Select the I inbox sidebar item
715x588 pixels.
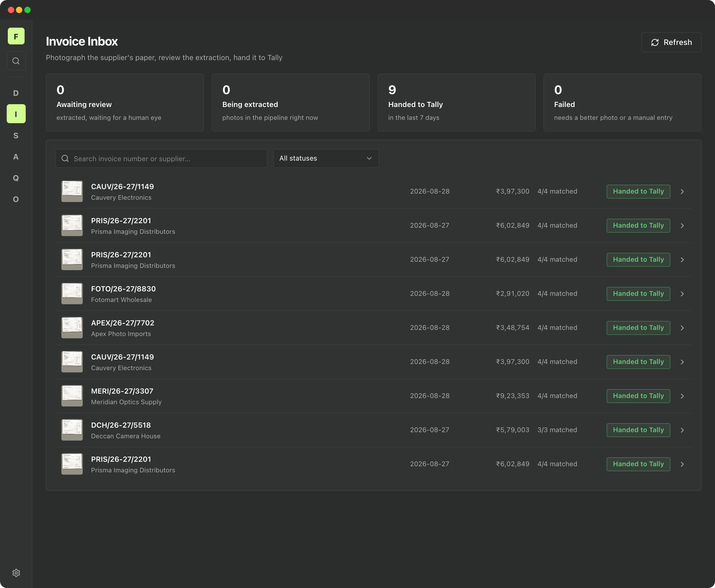(x=16, y=114)
